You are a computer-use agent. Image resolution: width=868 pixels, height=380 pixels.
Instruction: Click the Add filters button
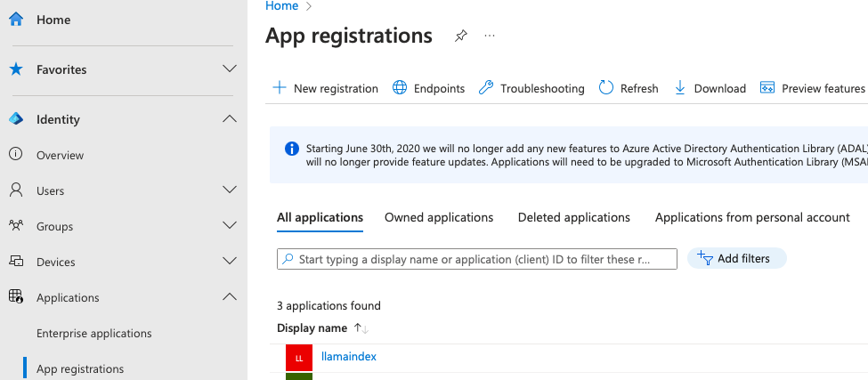click(x=736, y=258)
